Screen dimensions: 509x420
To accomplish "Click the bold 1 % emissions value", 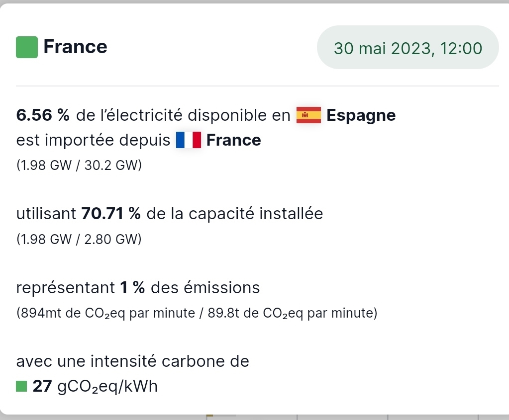I will (x=132, y=287).
